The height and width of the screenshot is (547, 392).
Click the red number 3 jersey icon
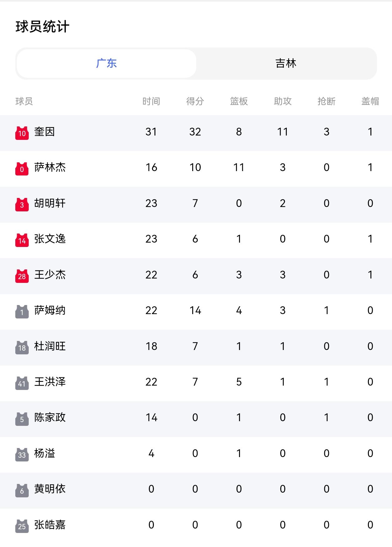[x=22, y=205]
